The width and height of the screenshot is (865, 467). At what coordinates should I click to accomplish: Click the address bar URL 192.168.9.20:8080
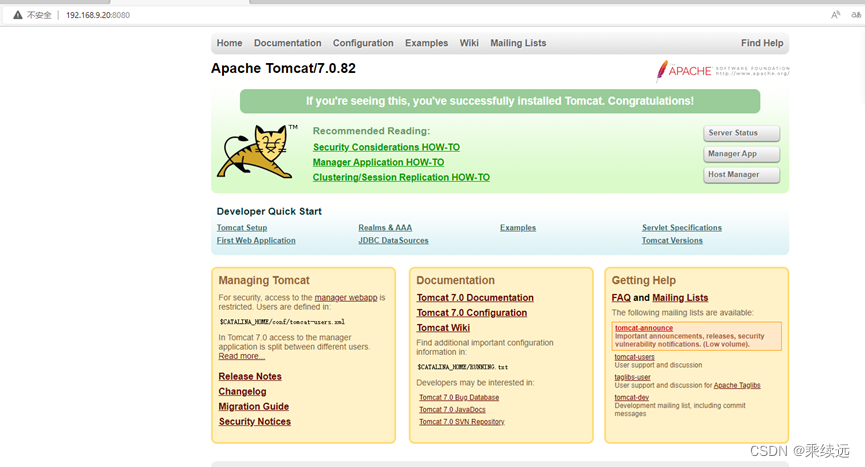pos(98,15)
